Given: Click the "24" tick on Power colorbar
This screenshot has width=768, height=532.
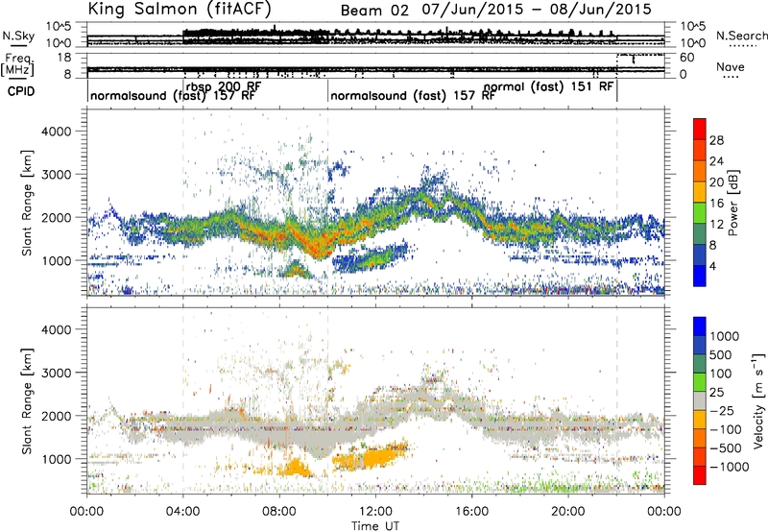Looking at the screenshot, I should tap(716, 161).
